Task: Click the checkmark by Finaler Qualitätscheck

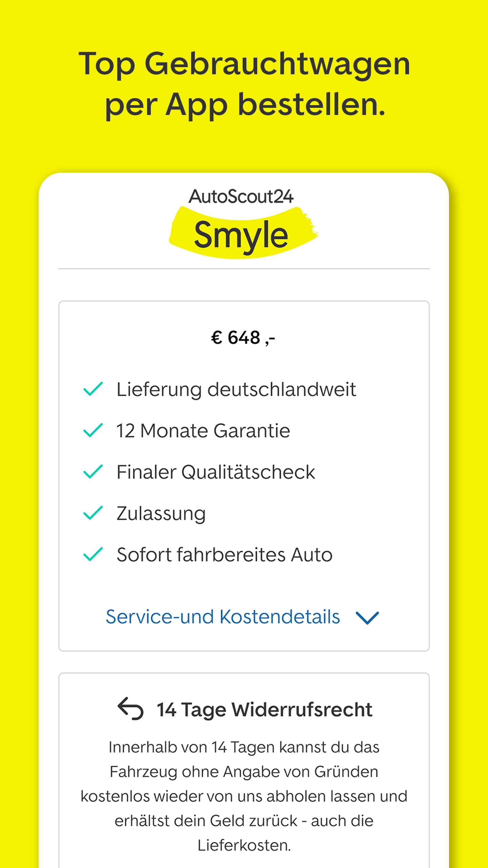Action: 93,472
